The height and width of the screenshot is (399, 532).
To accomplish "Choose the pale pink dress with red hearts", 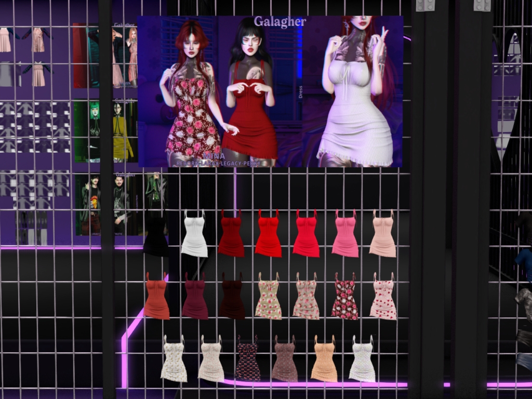I will point(383,299).
